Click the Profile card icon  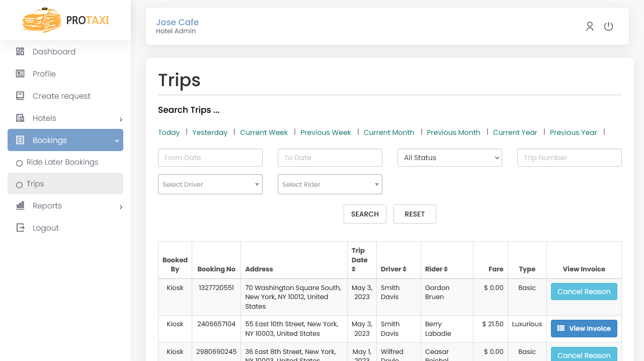(20, 74)
